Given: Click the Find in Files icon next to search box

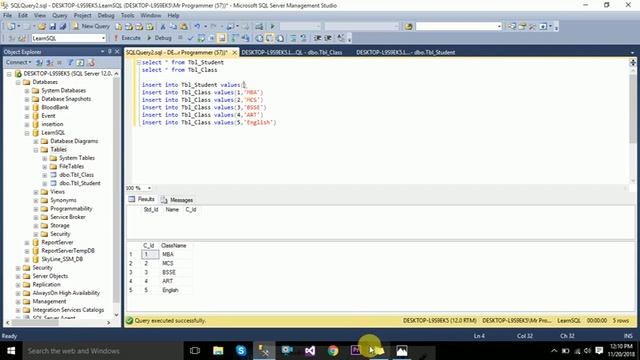Looking at the screenshot, I should tap(409, 27).
